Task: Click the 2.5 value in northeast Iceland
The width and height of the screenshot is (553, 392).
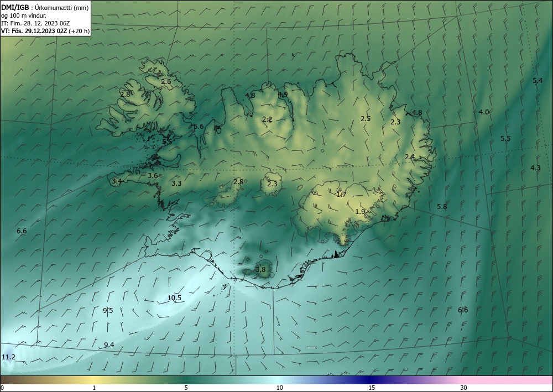Action: coord(366,118)
